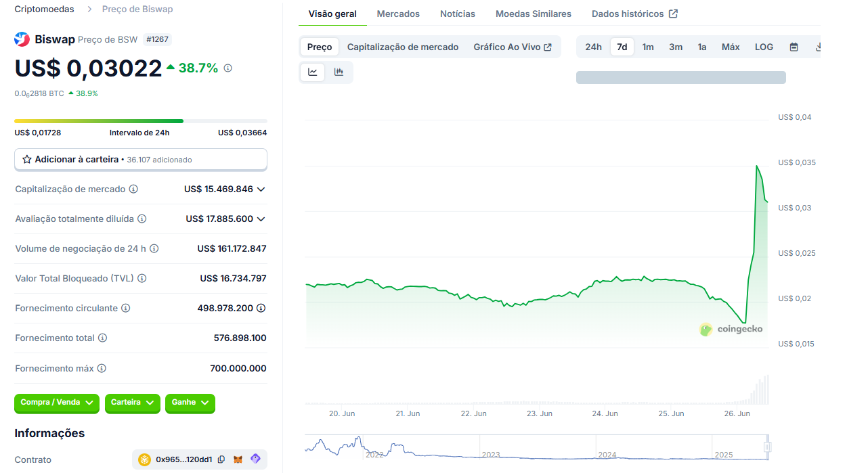This screenshot has height=473, width=868.
Task: Show info for Avaliação totalmente diluída
Action: (x=142, y=219)
